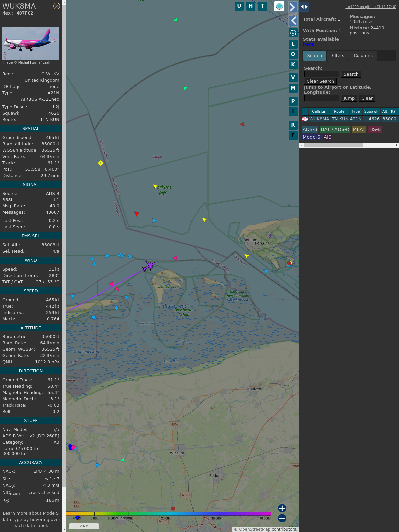
Task: Click the ADS-B source legend label
Action: point(310,130)
